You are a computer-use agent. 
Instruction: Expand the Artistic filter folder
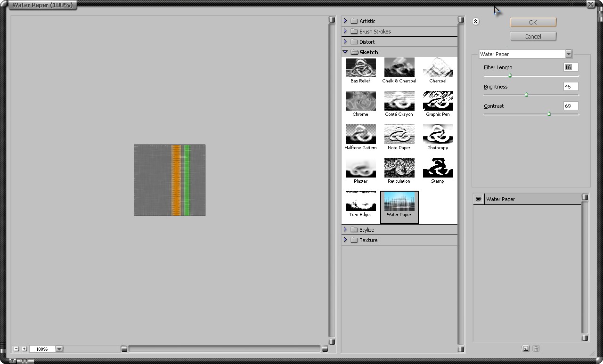(345, 21)
